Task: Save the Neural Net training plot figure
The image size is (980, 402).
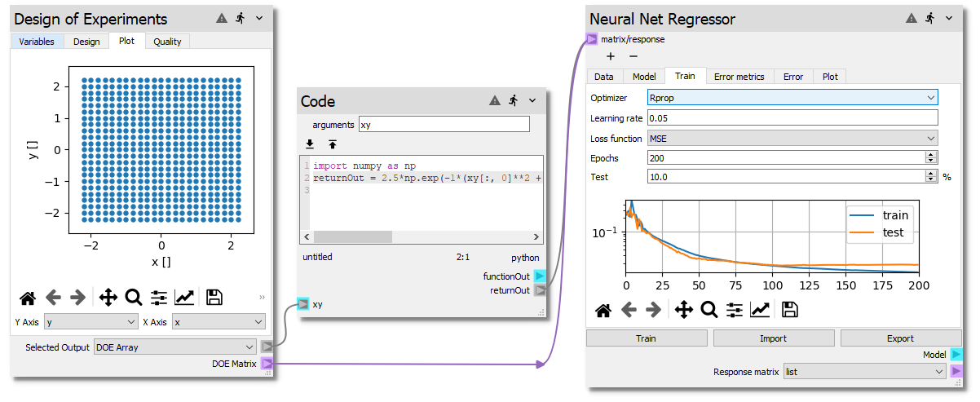Action: (789, 309)
